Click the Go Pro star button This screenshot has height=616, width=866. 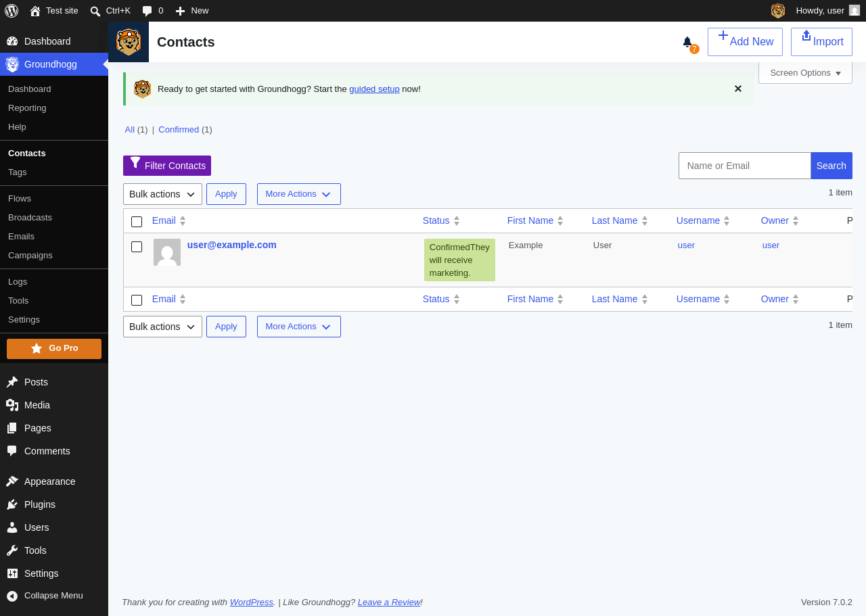[x=54, y=348]
